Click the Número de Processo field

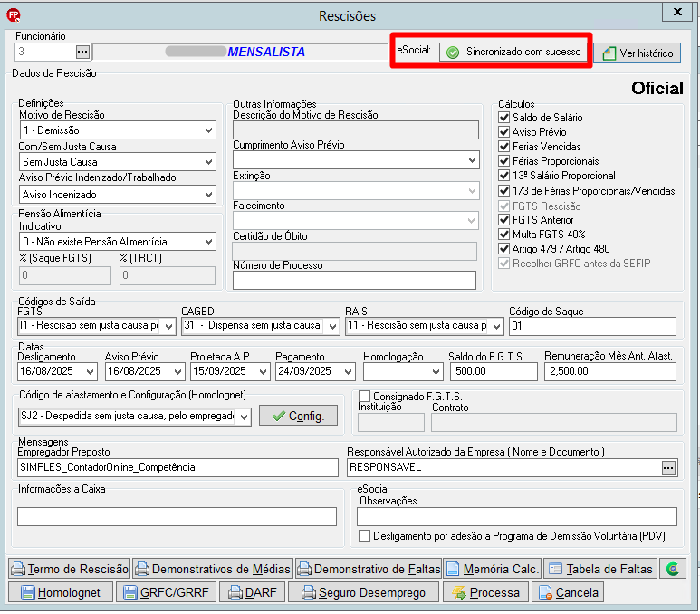354,280
